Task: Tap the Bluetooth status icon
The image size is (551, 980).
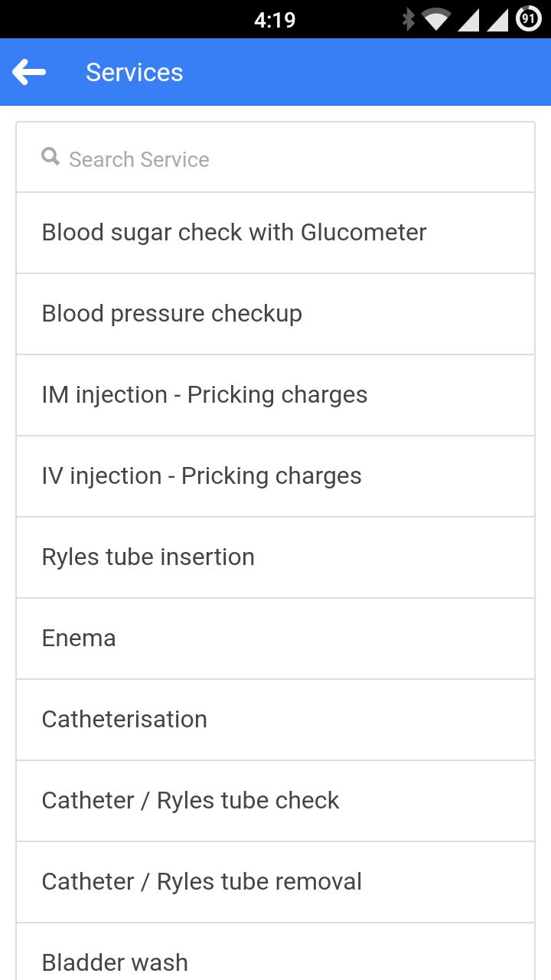Action: click(x=409, y=19)
